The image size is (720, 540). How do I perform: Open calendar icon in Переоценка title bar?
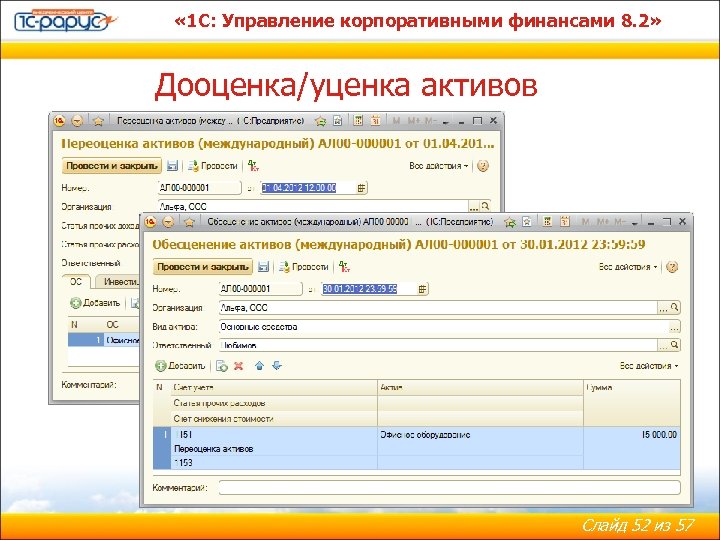point(376,121)
